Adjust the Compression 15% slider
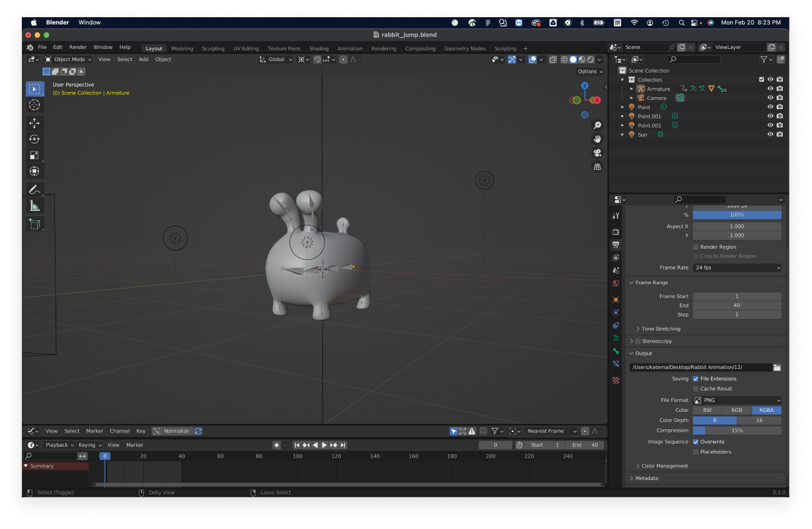 (737, 430)
